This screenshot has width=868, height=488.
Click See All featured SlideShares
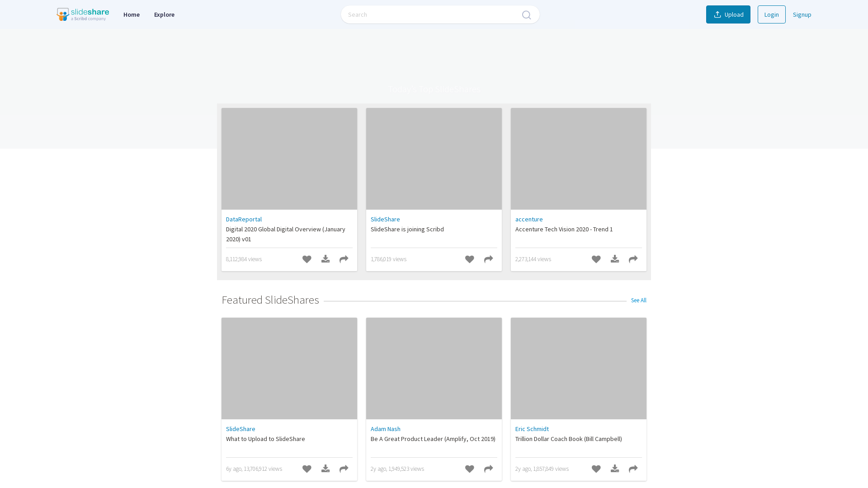[639, 300]
